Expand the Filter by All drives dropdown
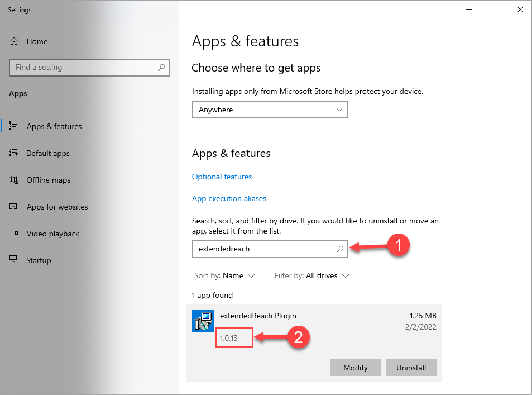The image size is (532, 395). point(311,276)
